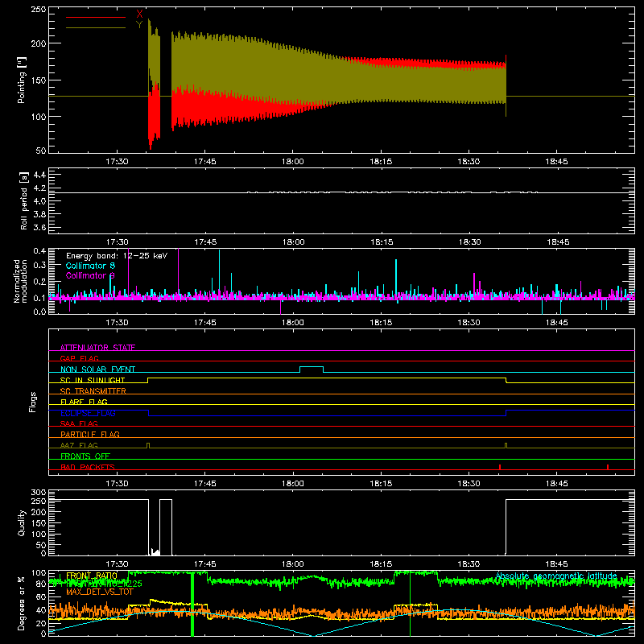Click the last BAD_PACKETS spike near 18:53
The width and height of the screenshot is (644, 644).
click(x=608, y=467)
